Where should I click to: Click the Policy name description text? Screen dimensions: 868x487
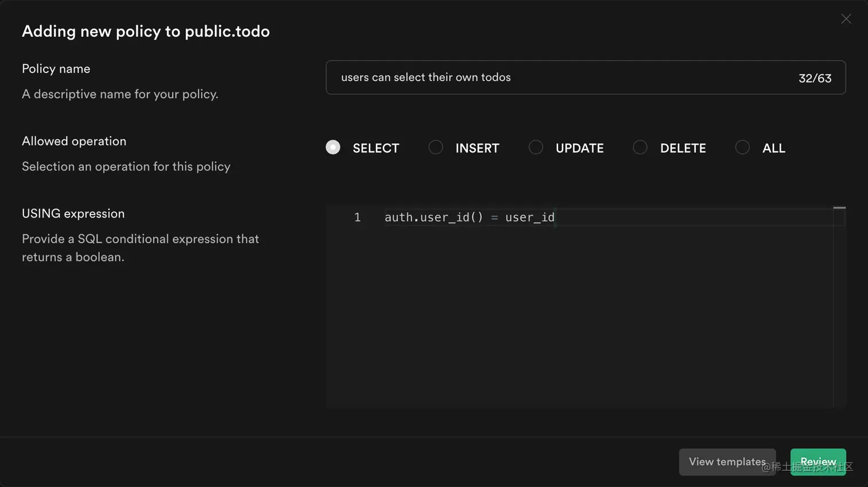coord(119,94)
